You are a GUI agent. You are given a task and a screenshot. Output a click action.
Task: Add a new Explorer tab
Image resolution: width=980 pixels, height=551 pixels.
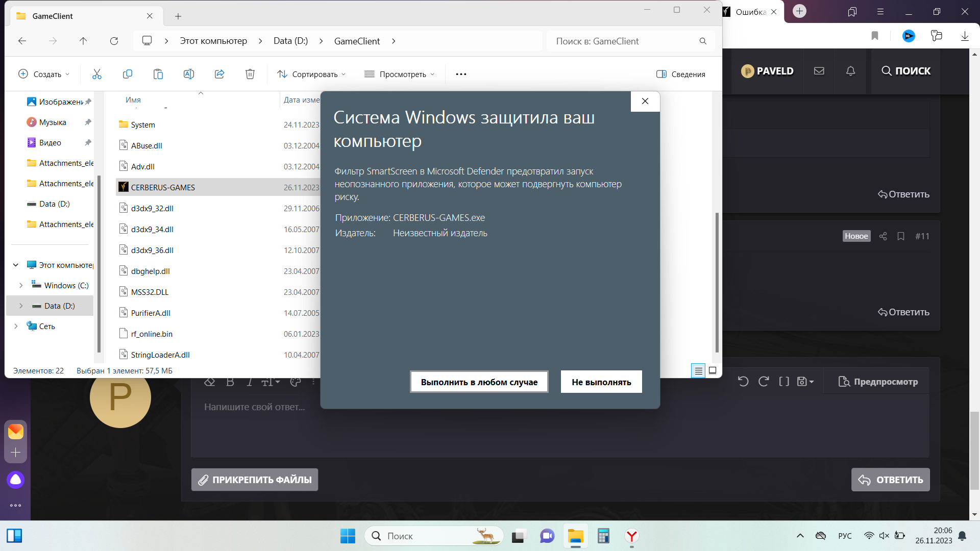tap(178, 16)
